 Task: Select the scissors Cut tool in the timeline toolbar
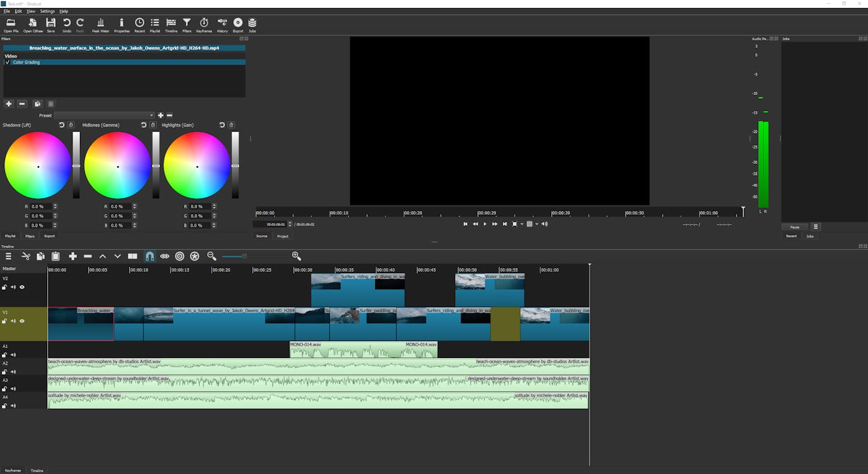[x=25, y=256]
